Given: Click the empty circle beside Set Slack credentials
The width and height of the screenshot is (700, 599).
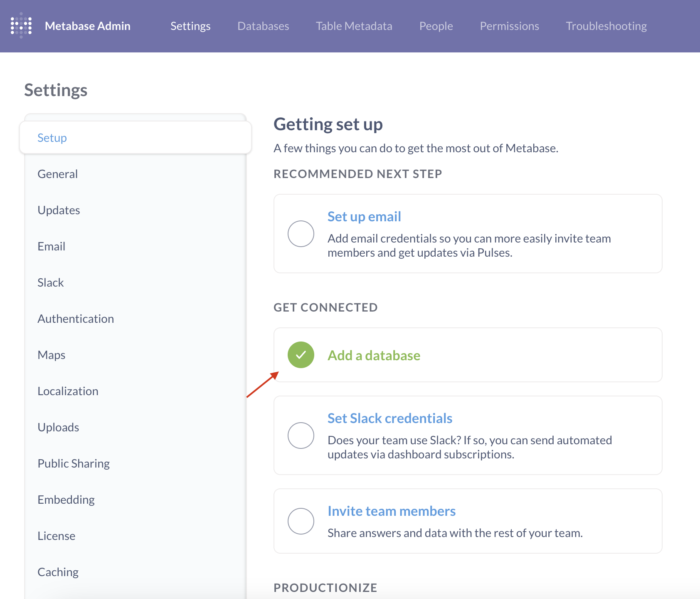Looking at the screenshot, I should tap(301, 436).
